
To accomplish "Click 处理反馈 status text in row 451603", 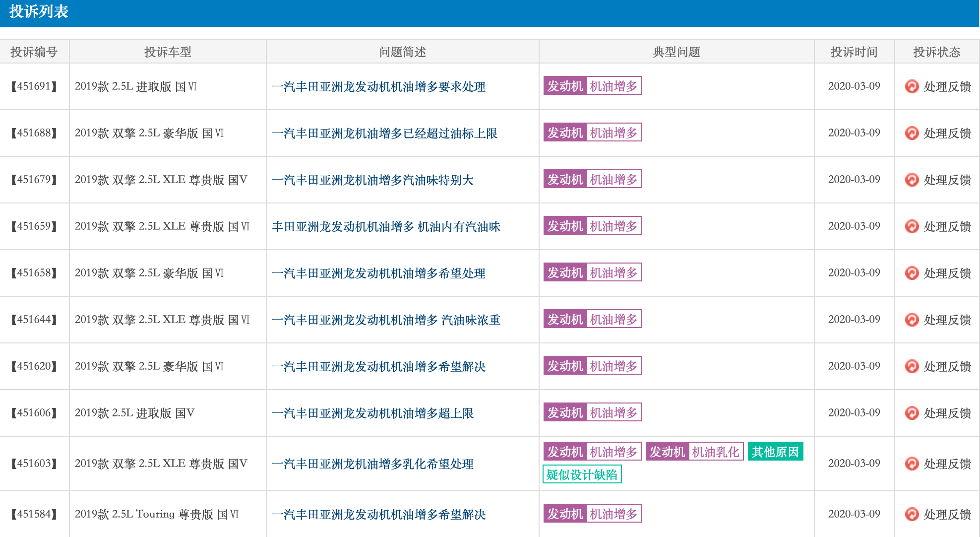I will (x=947, y=464).
